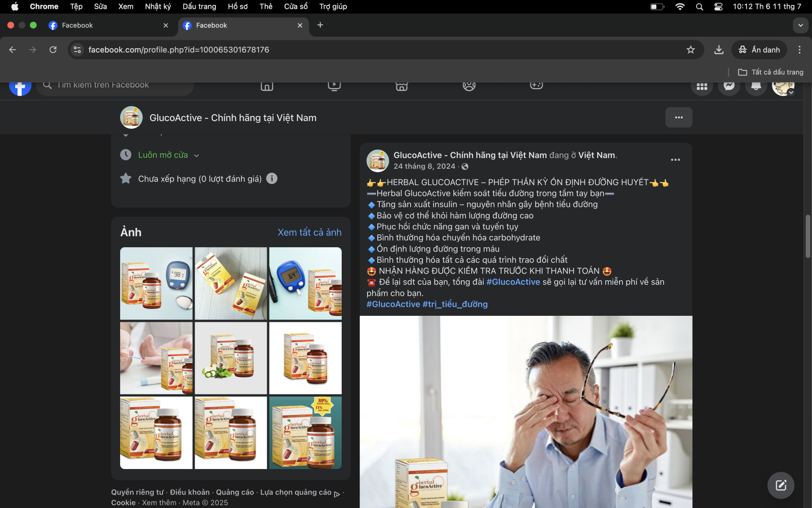Open the post image of man rubbing eyes

point(526,411)
